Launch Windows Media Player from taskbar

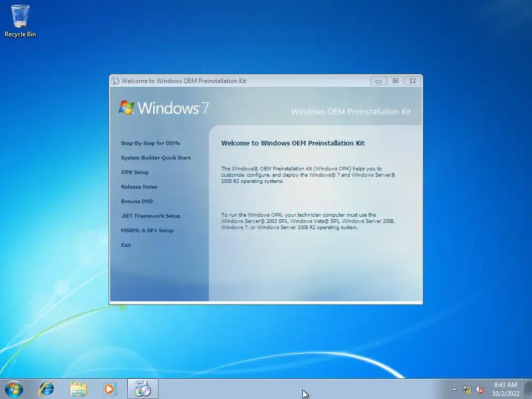click(110, 389)
